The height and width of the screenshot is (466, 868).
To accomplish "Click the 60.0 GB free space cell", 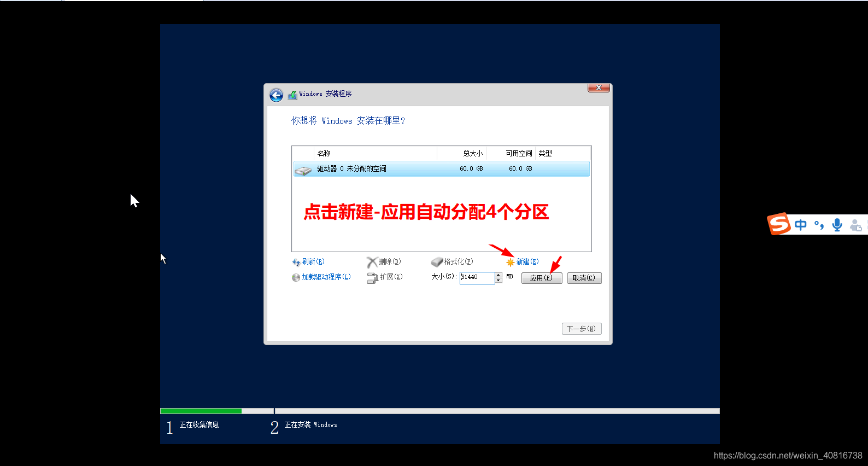I will pyautogui.click(x=520, y=169).
